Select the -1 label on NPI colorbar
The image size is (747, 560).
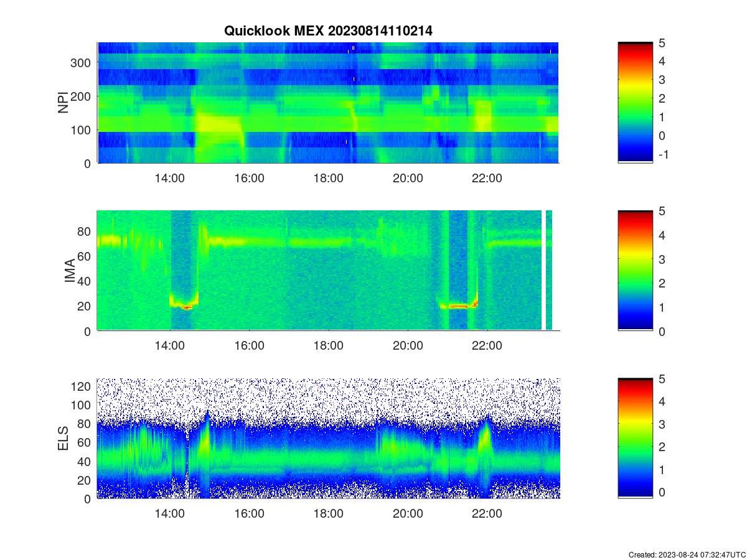[662, 154]
